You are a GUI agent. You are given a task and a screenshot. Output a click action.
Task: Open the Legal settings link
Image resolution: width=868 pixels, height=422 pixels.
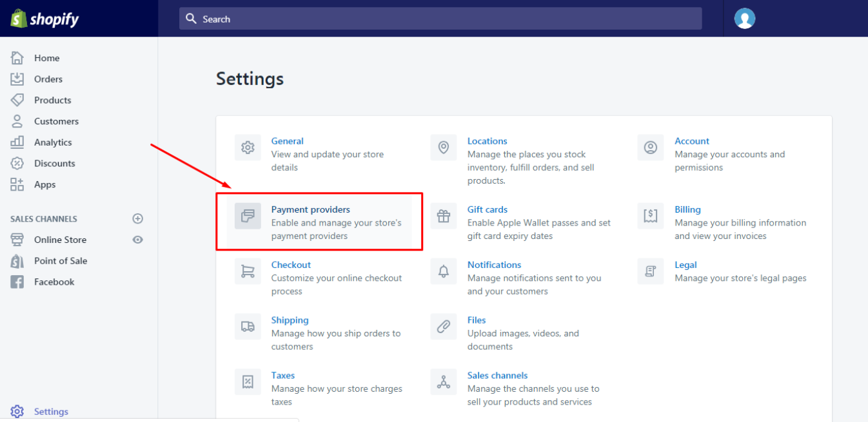[x=686, y=265]
